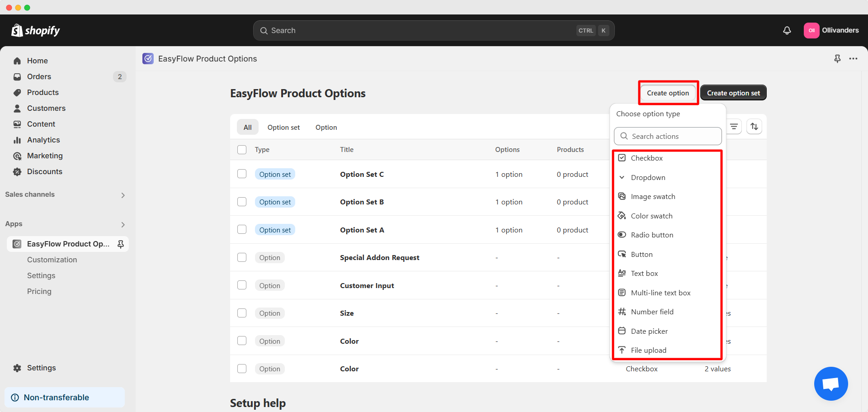Viewport: 868px width, 412px height.
Task: Choose Radio button option type
Action: tap(668, 235)
